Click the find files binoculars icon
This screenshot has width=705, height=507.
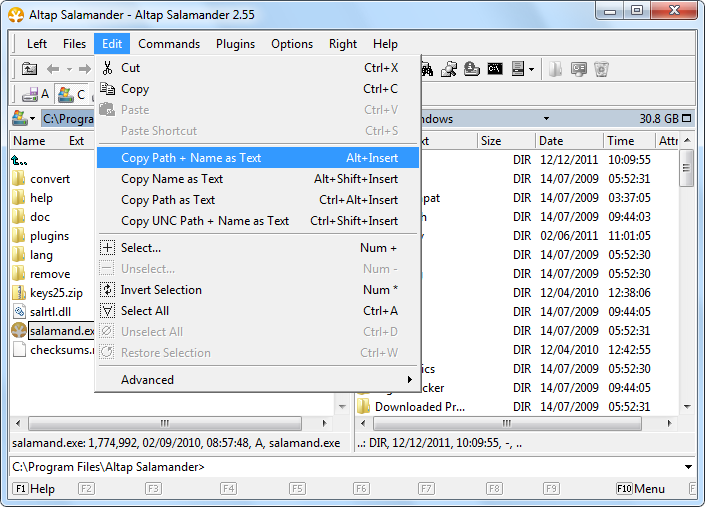tap(427, 69)
